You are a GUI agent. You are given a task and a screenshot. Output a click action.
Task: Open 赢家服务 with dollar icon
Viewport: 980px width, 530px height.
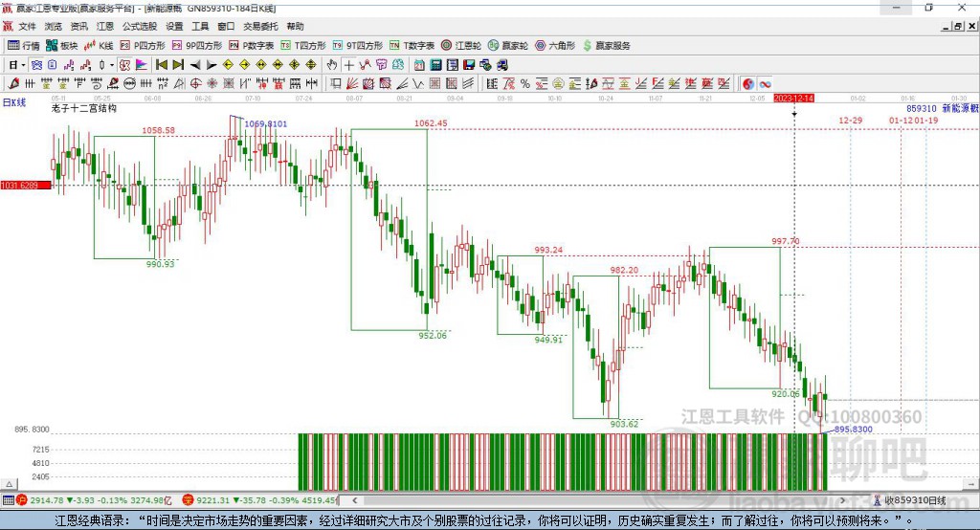[606, 45]
